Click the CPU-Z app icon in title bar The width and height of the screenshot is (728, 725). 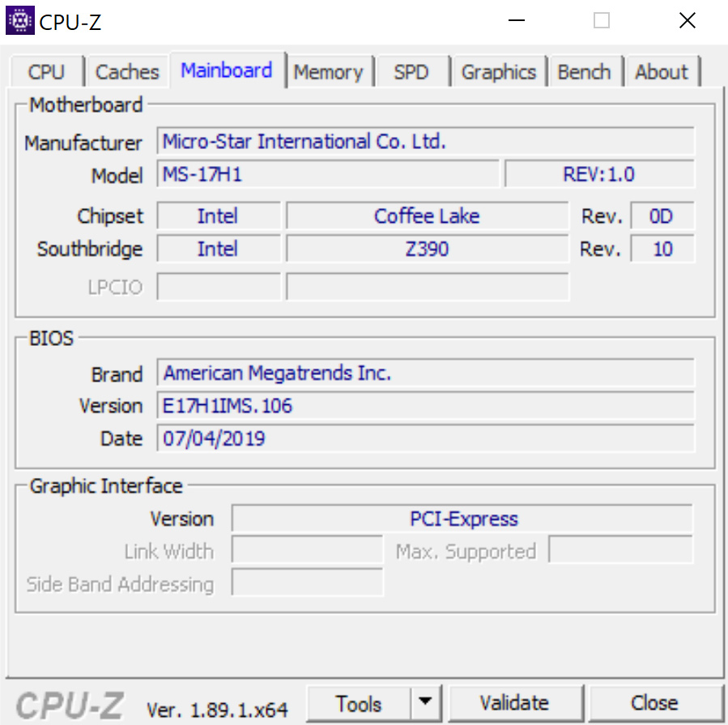point(19,20)
